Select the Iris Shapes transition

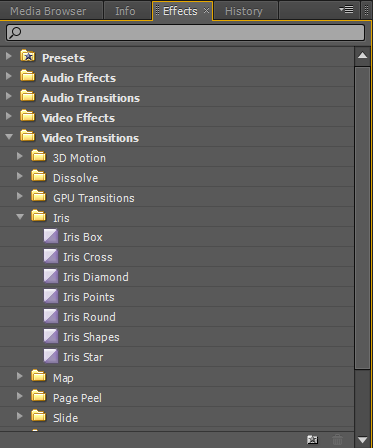tap(91, 337)
